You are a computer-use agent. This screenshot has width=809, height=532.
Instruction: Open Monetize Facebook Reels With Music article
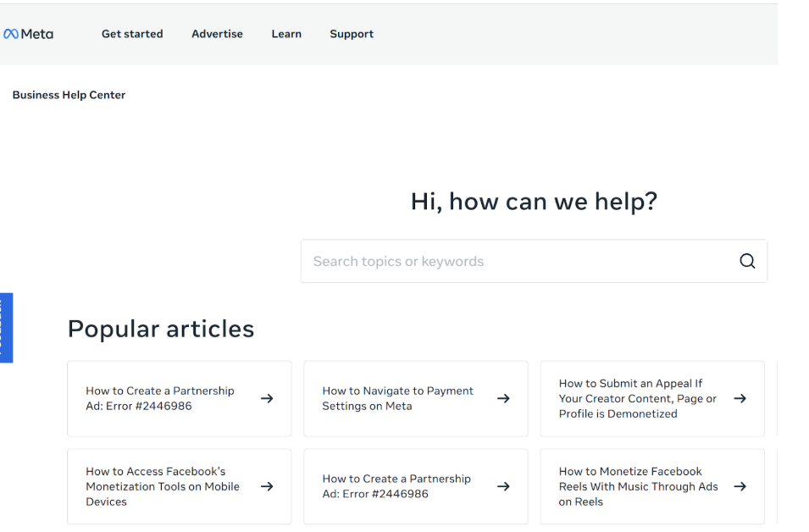(x=652, y=486)
